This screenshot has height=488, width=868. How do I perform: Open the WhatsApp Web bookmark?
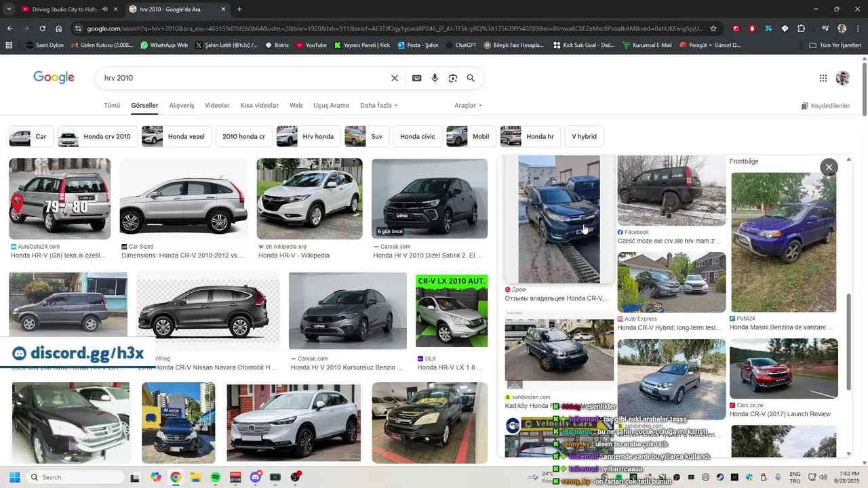pyautogui.click(x=164, y=45)
